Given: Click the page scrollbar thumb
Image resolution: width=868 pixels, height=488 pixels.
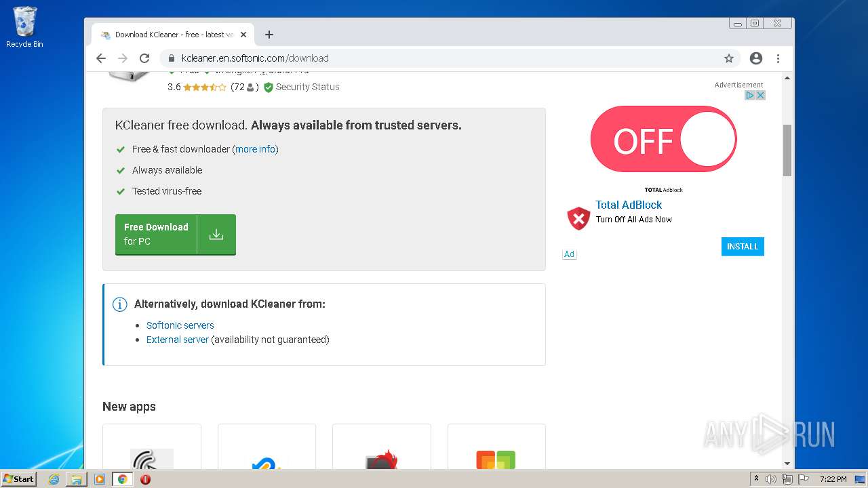Looking at the screenshot, I should tap(787, 150).
